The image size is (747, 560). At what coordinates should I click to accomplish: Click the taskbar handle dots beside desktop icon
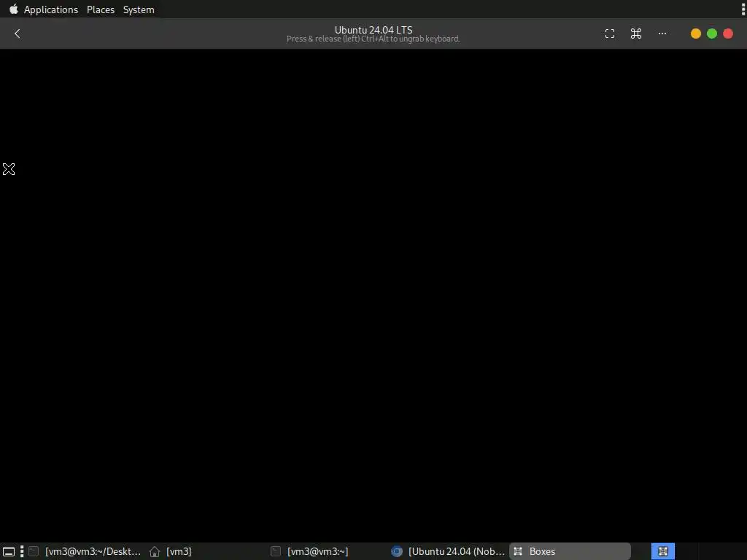click(22, 551)
